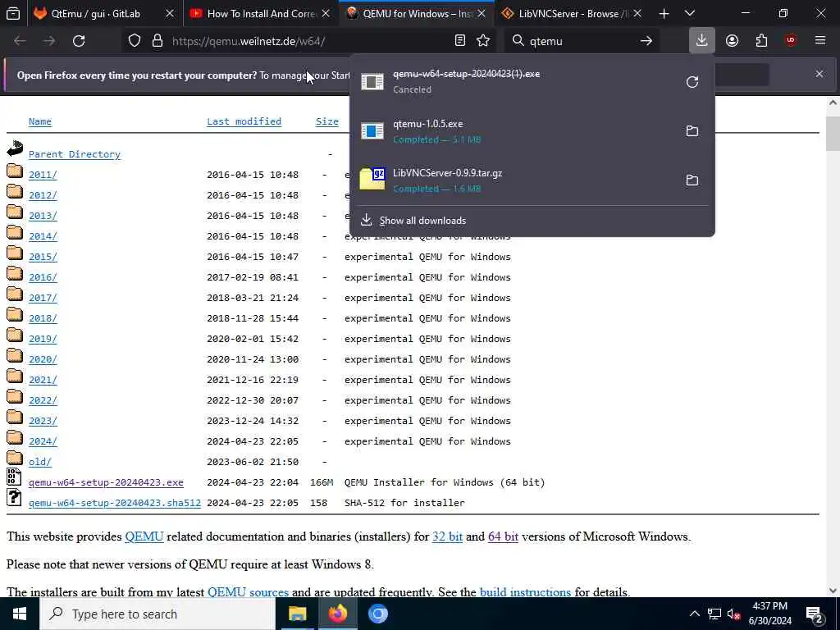The width and height of the screenshot is (840, 630).
Task: Switch to How To Install tab
Action: pos(261,14)
